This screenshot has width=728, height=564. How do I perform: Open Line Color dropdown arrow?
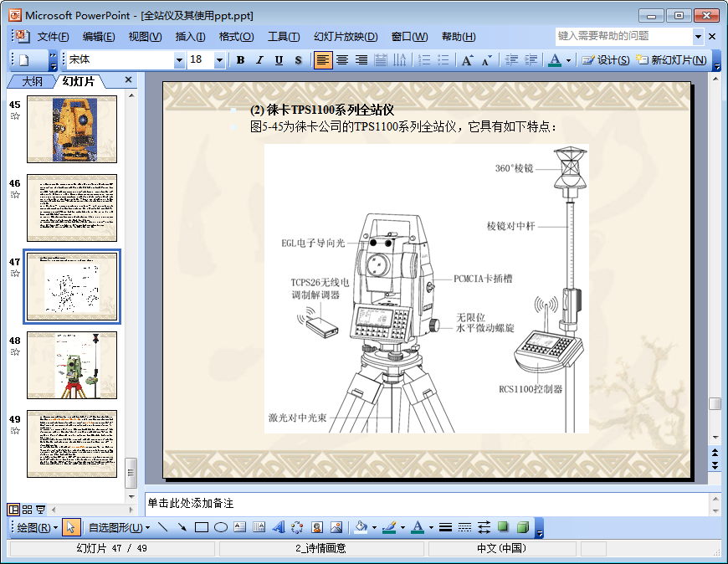[402, 528]
